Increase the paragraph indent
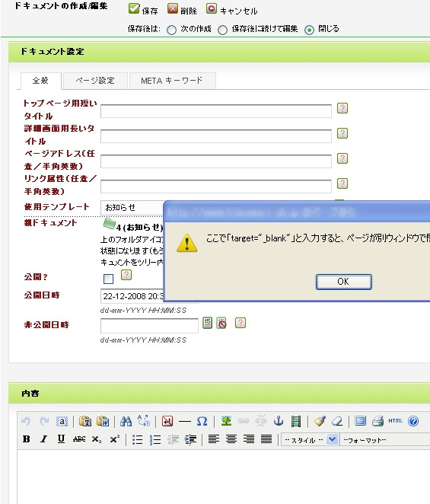This screenshot has height=504, width=430. point(190,439)
